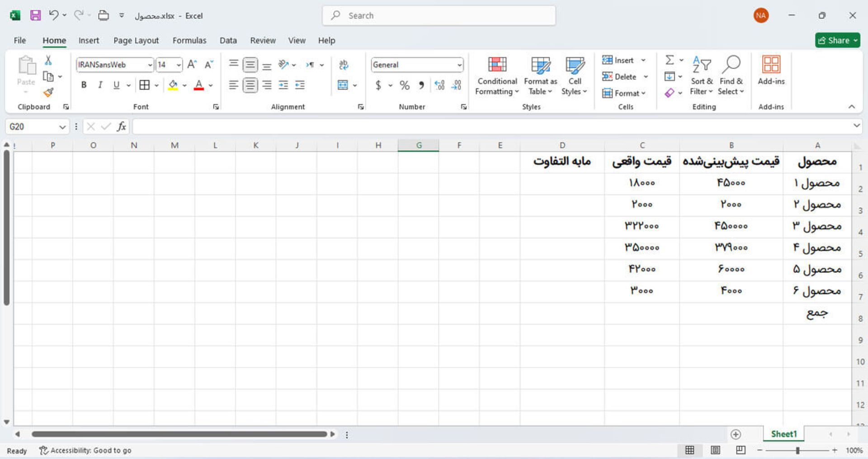Open Cell Styles gallery
The image size is (868, 459).
(574, 75)
